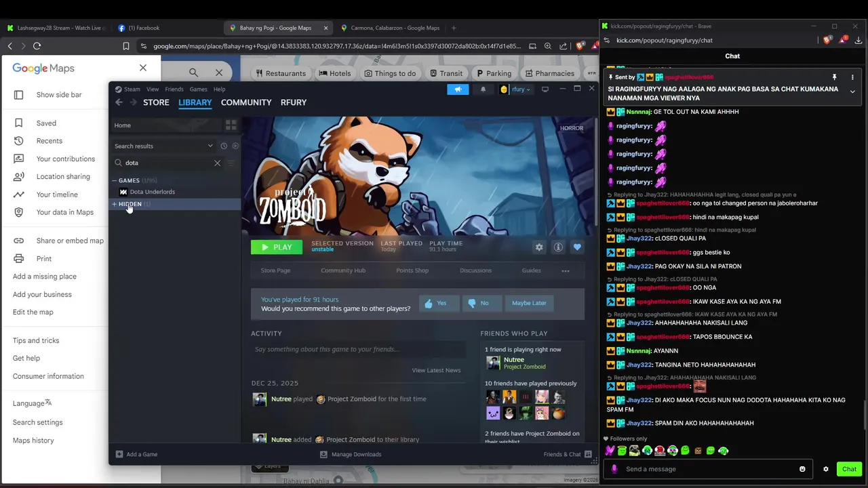868x488 pixels.
Task: Open Your timeline in Maps menu
Action: (x=57, y=195)
